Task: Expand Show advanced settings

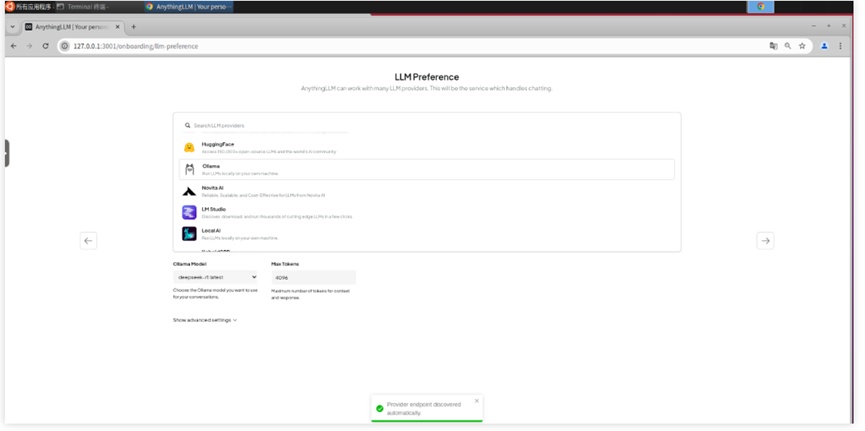Action: (x=205, y=320)
